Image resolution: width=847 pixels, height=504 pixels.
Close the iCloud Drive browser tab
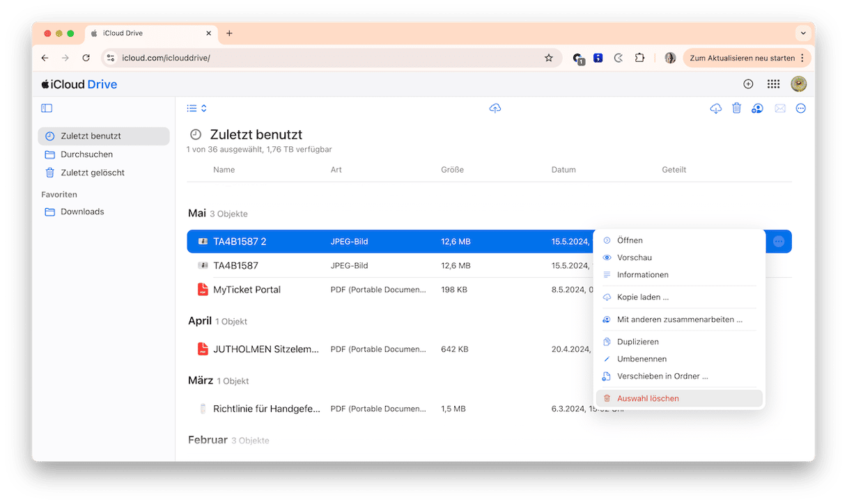coord(208,33)
